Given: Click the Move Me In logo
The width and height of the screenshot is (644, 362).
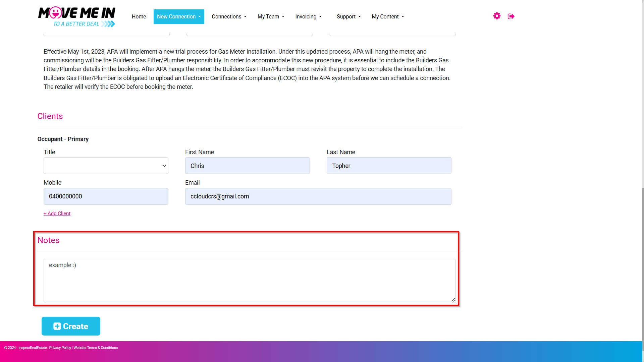Looking at the screenshot, I should point(77,17).
